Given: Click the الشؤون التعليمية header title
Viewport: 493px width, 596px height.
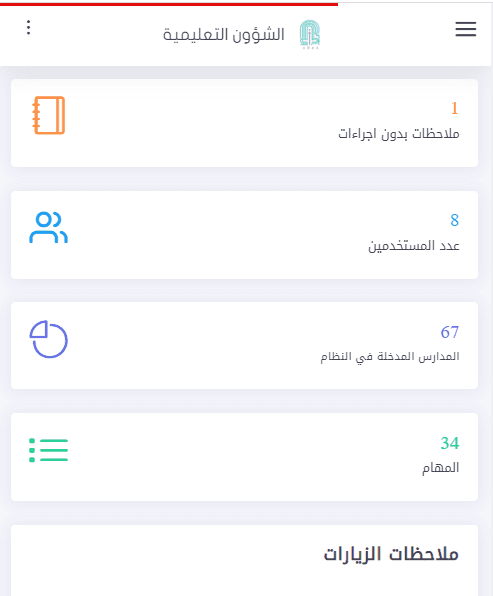Looking at the screenshot, I should [224, 35].
